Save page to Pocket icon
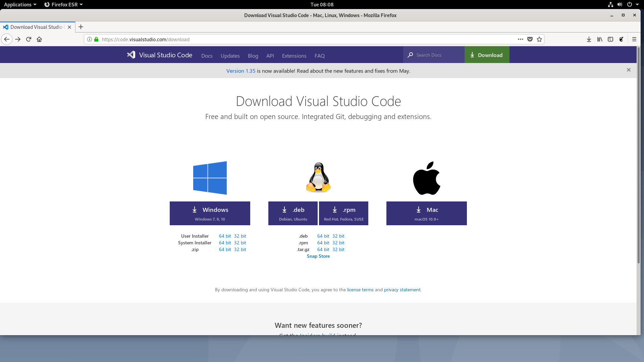644x362 pixels. coord(530,39)
